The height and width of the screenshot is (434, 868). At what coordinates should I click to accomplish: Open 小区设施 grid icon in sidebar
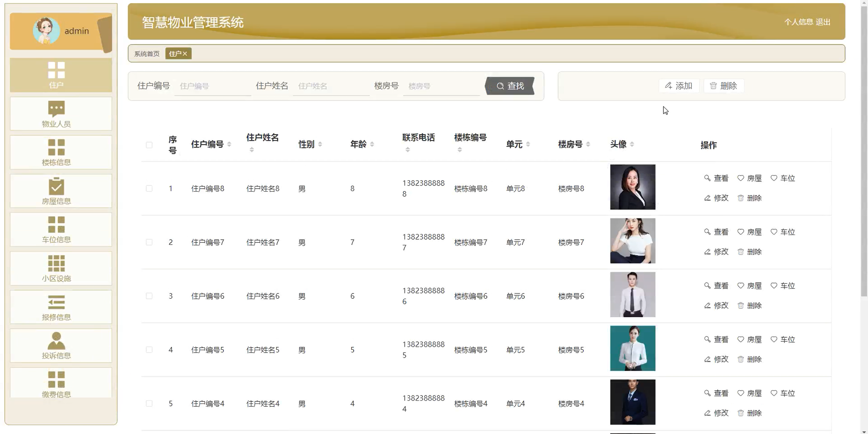(x=56, y=263)
